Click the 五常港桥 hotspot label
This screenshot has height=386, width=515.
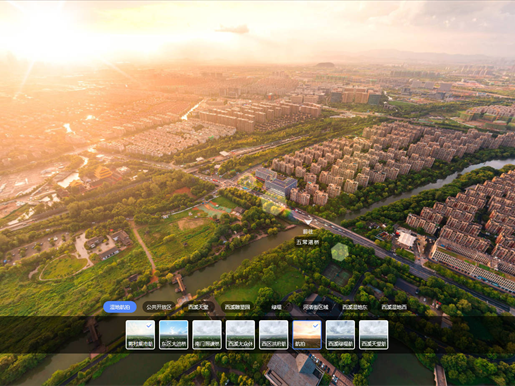click(x=308, y=242)
